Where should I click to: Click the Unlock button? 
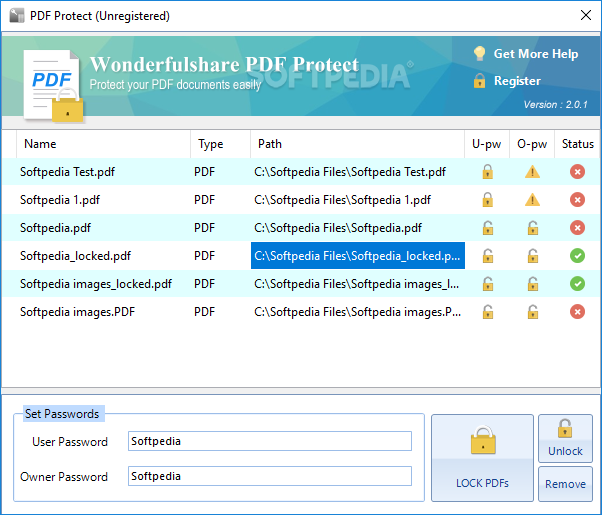(x=565, y=438)
